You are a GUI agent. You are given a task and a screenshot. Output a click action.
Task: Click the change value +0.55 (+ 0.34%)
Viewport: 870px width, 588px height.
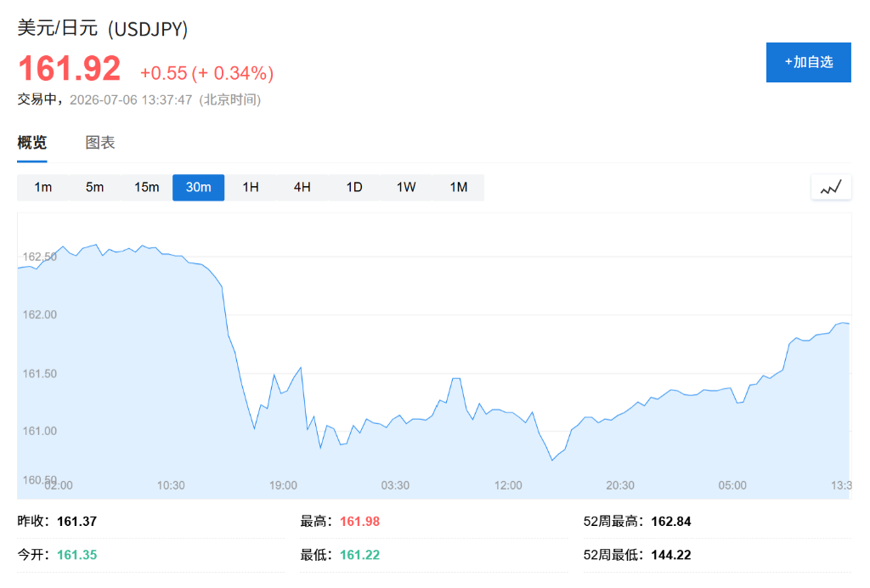tap(207, 73)
